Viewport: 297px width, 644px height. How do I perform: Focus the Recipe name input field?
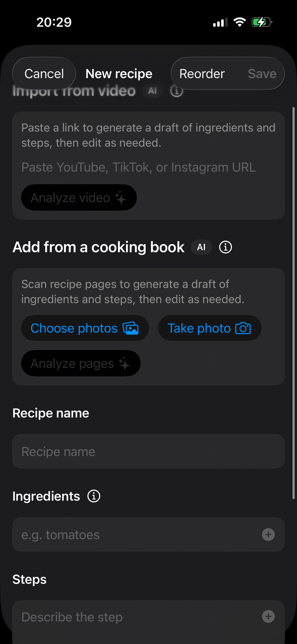(149, 451)
